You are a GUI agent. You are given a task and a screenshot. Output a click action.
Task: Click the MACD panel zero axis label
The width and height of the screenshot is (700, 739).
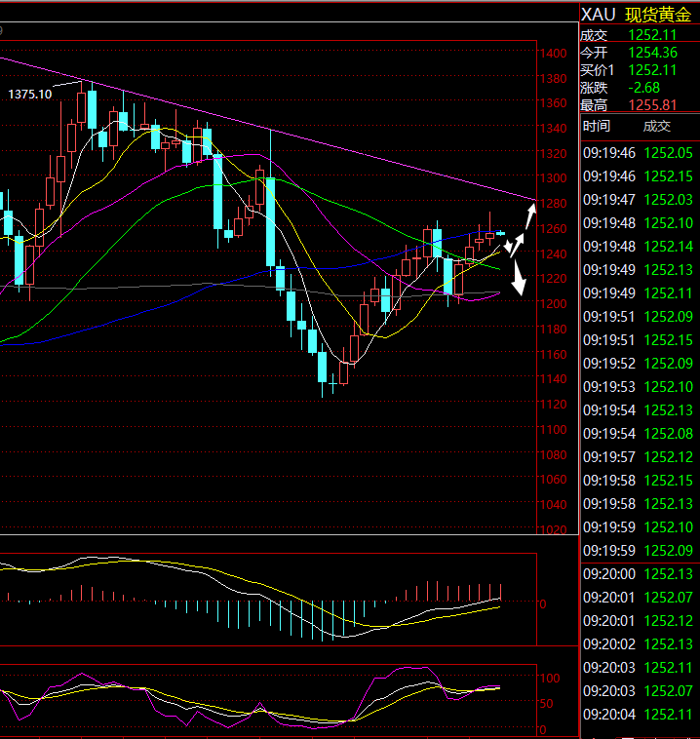tap(543, 604)
